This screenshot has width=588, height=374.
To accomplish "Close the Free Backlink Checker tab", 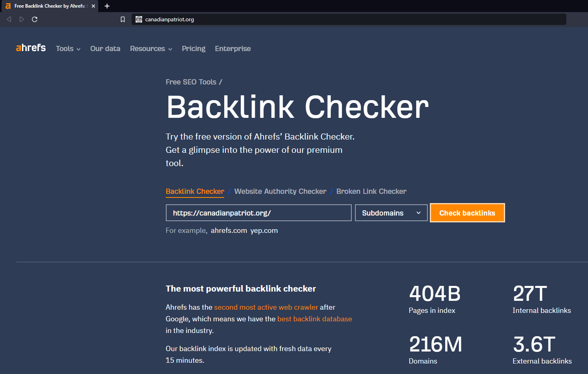I will (x=93, y=6).
